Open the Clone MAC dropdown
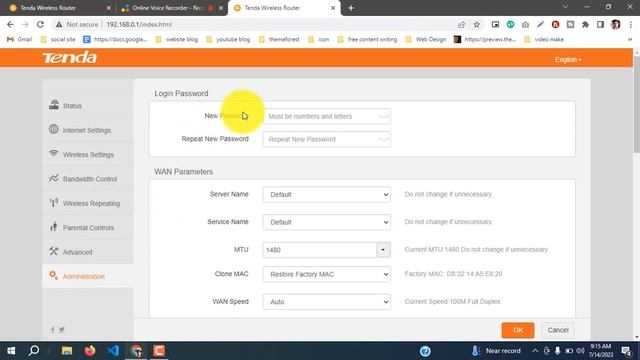 pos(327,274)
